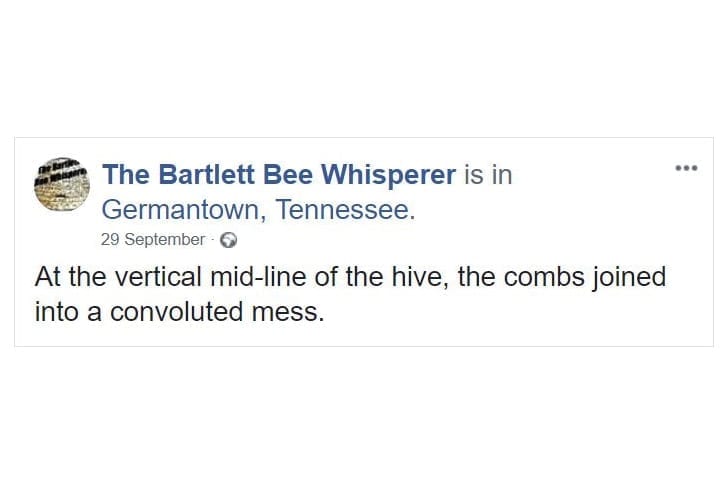Click the post text starting "At the vertical"
This screenshot has width=728, height=485.
click(x=350, y=294)
